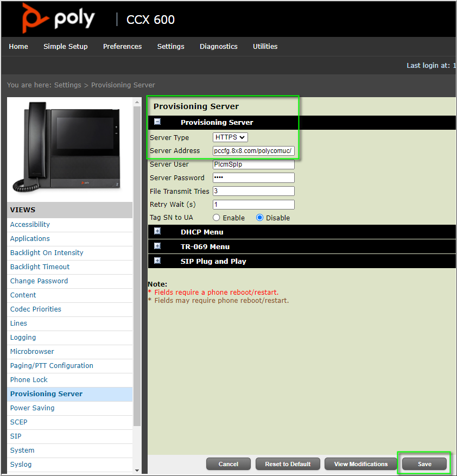Open the Server Type dropdown
Image resolution: width=457 pixels, height=476 pixels.
point(230,137)
